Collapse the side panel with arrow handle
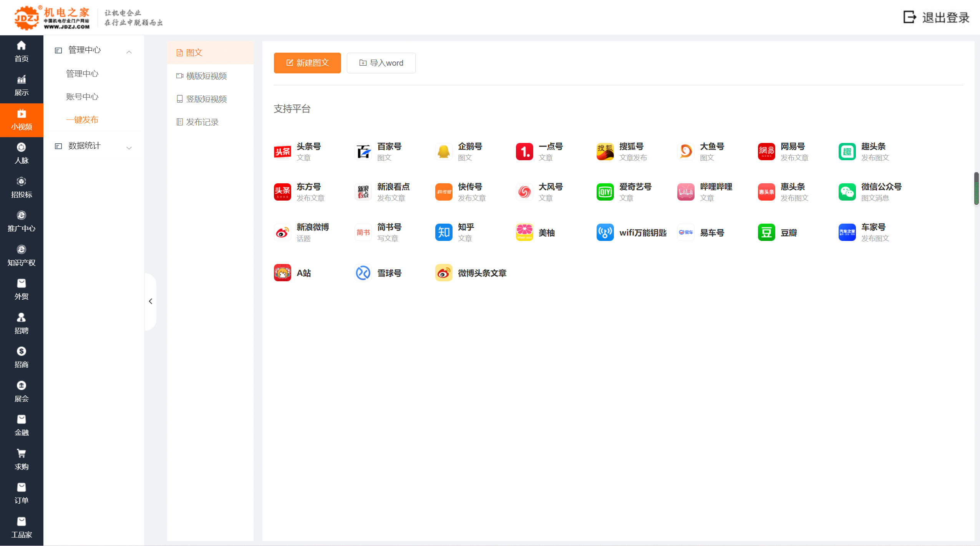Image resolution: width=980 pixels, height=546 pixels. click(x=151, y=301)
